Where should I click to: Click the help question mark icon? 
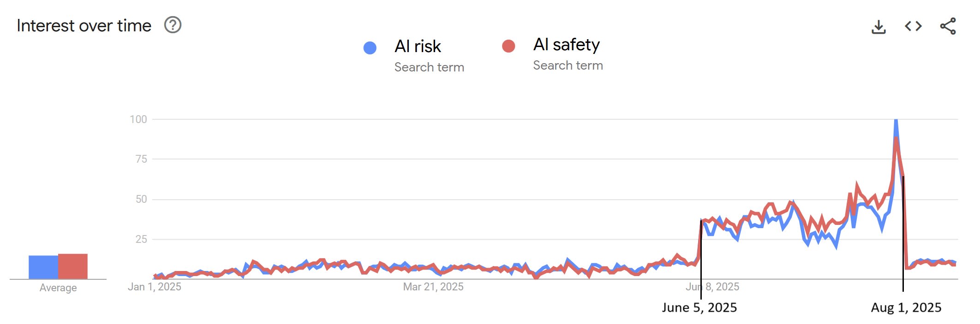tap(173, 25)
